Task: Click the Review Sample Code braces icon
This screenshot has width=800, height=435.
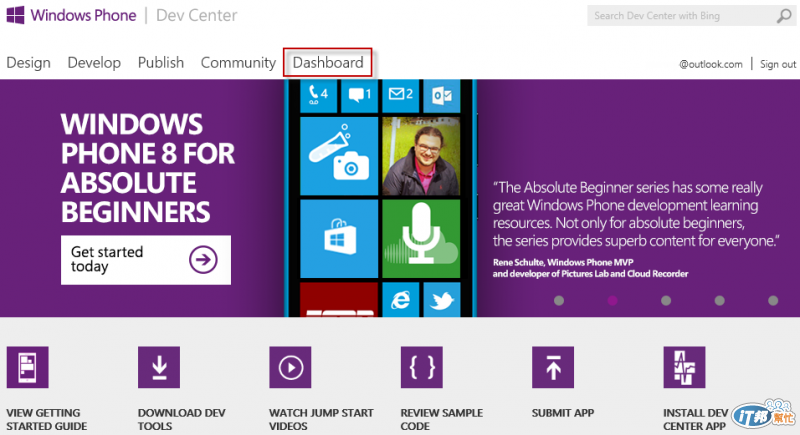Action: 421,367
